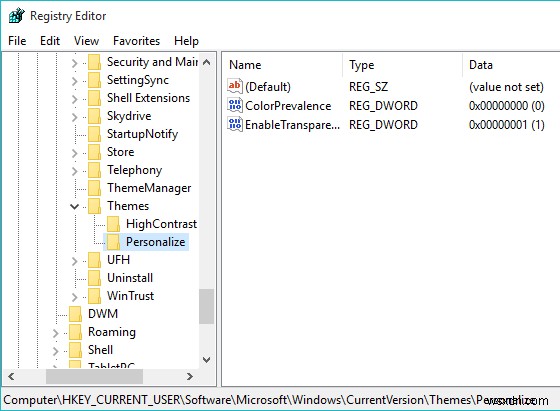Select the EnableTranspare... value name
The width and height of the screenshot is (560, 411).
292,125
